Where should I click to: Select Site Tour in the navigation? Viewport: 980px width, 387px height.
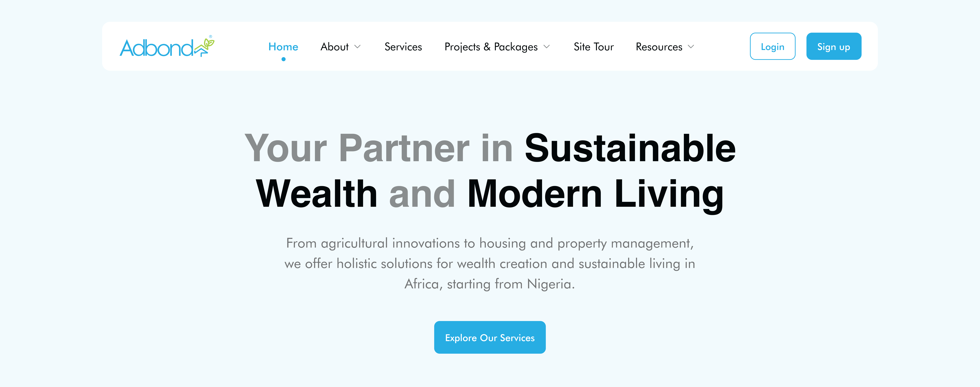[593, 47]
